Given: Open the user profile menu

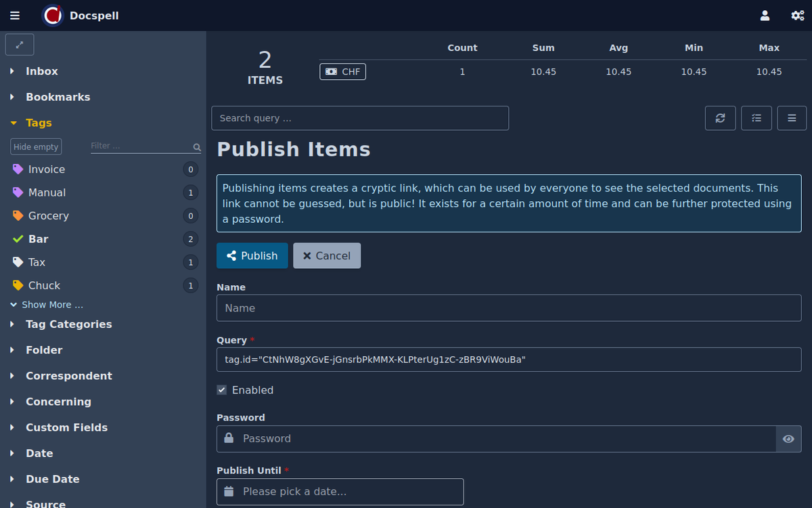Looking at the screenshot, I should (x=765, y=16).
